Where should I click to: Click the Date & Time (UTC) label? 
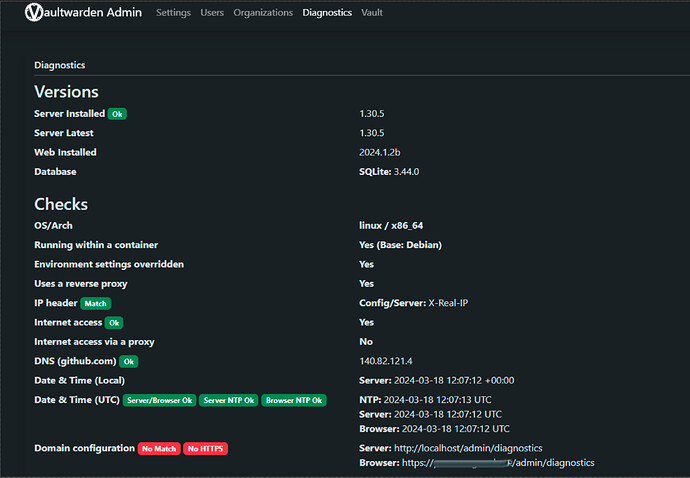(x=77, y=400)
